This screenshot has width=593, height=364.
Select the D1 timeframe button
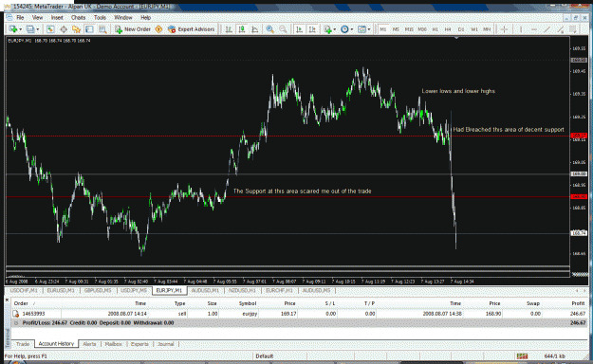pyautogui.click(x=461, y=29)
